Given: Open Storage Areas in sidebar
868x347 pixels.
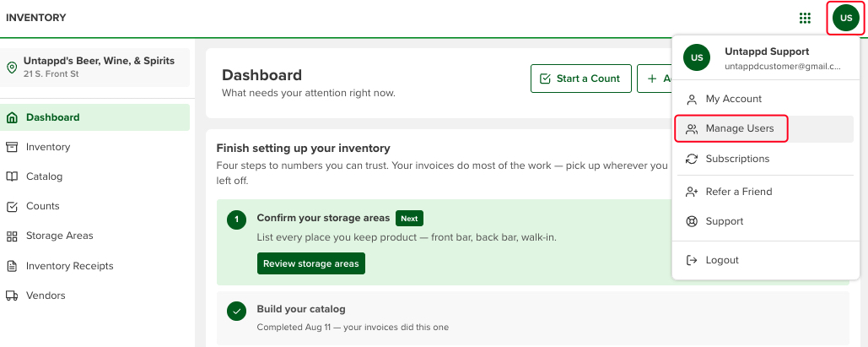Looking at the screenshot, I should point(94,236).
